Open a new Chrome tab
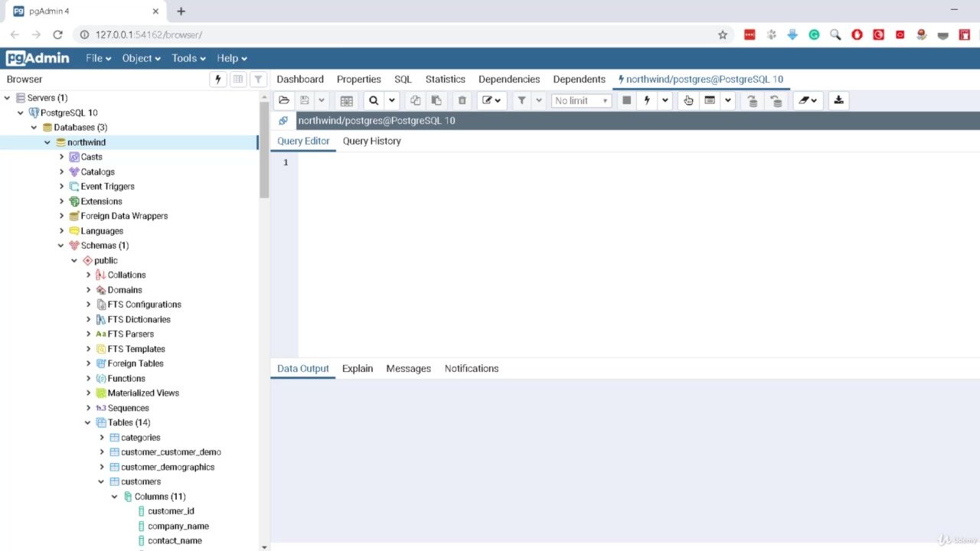Screen dimensions: 980x551 tap(181, 11)
